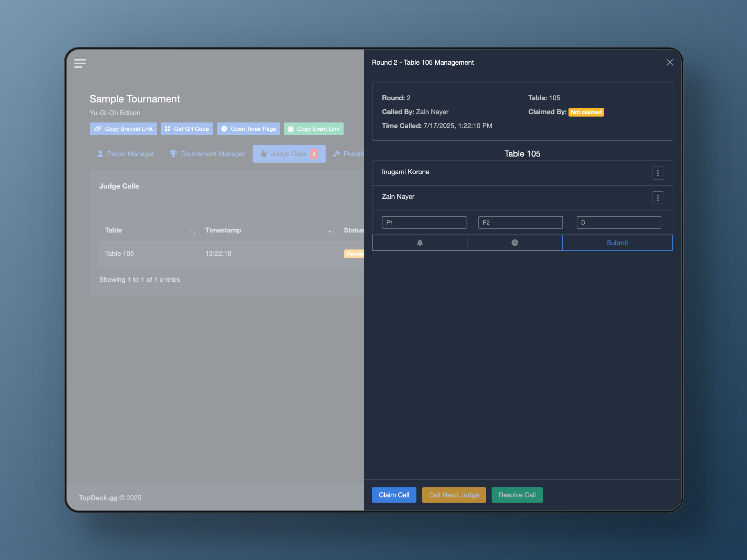Click Copy Bracket Link button

pyautogui.click(x=123, y=129)
